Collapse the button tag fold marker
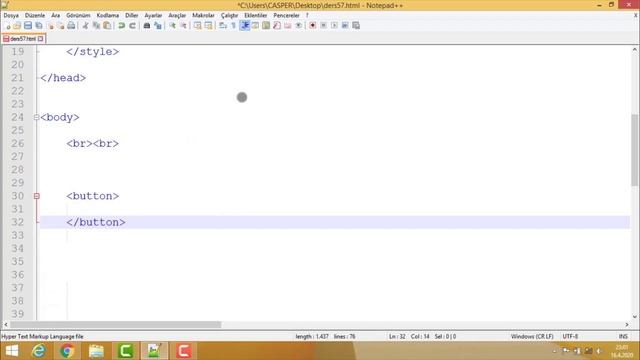Screen dimensions: 640x360 tap(37, 196)
